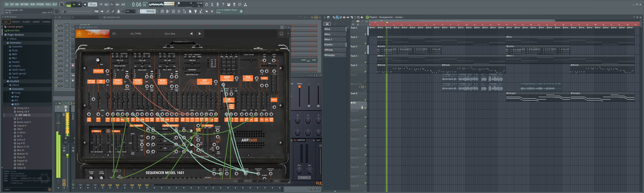Select Buchla Easel V in browser
Image resolution: width=644 pixels, height=193 pixels.
coord(24,122)
